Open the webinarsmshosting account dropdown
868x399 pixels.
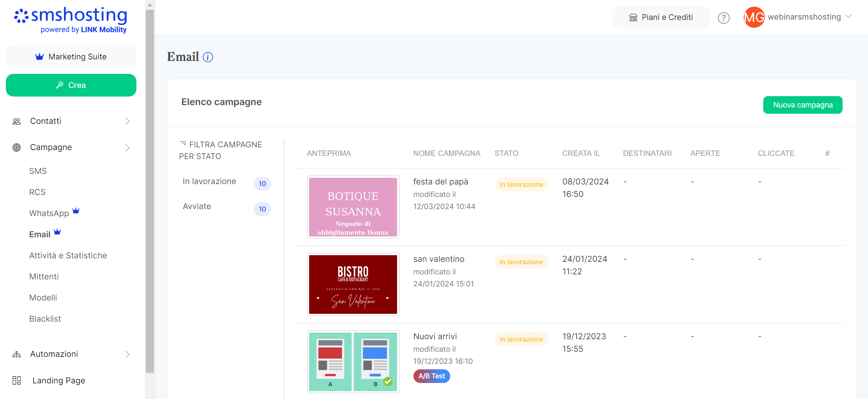tap(848, 17)
